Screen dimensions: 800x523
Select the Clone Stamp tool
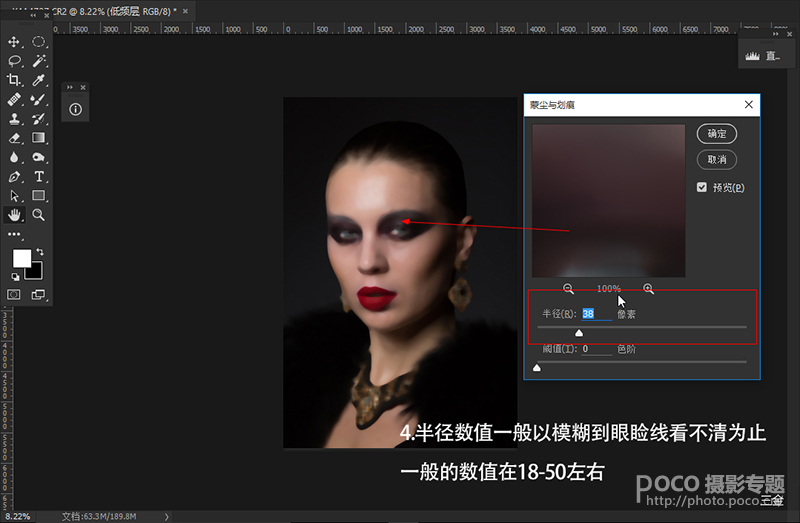pyautogui.click(x=14, y=119)
